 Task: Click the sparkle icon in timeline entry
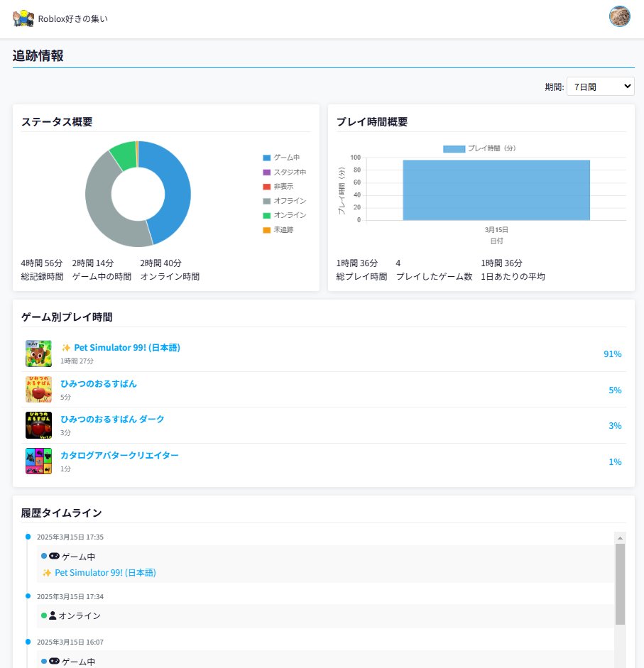tap(47, 573)
